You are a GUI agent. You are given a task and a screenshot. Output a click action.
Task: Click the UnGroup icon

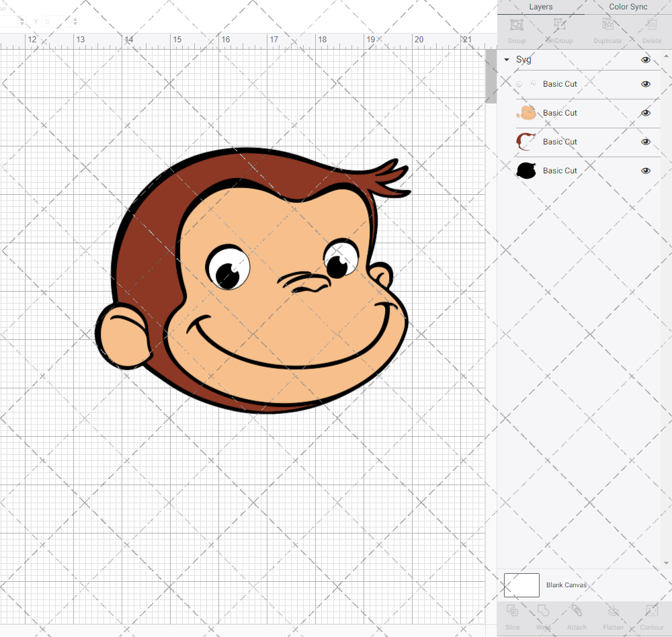pos(559,26)
